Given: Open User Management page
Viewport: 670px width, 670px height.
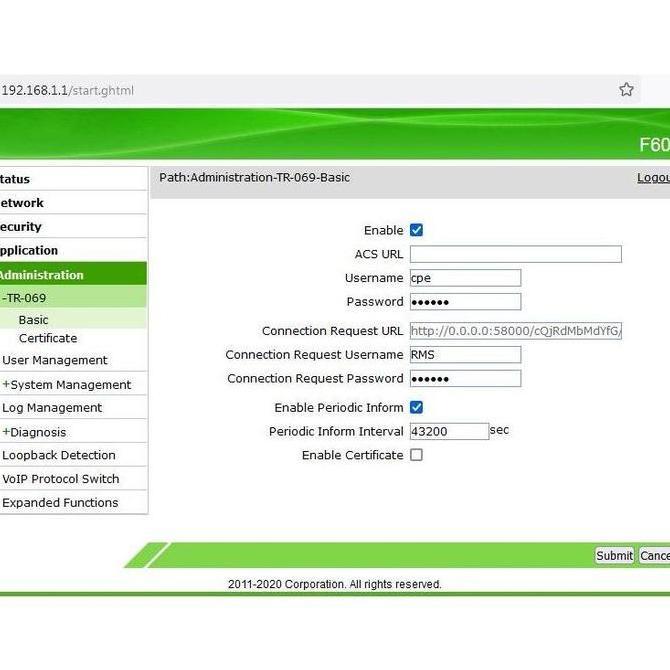Looking at the screenshot, I should tap(55, 360).
